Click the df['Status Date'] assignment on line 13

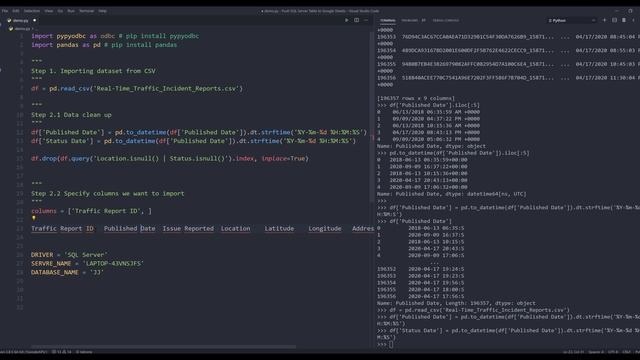(193, 141)
